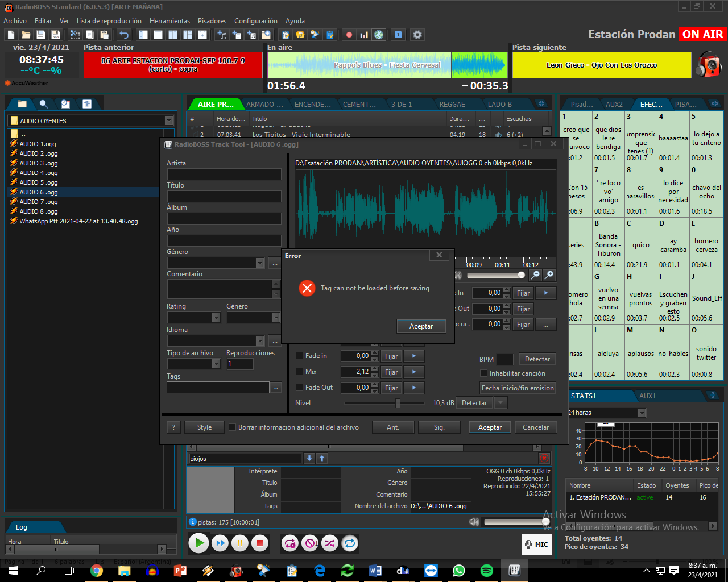Click zoom-in magnifier under the waveform
This screenshot has height=582, width=728.
pos(549,275)
